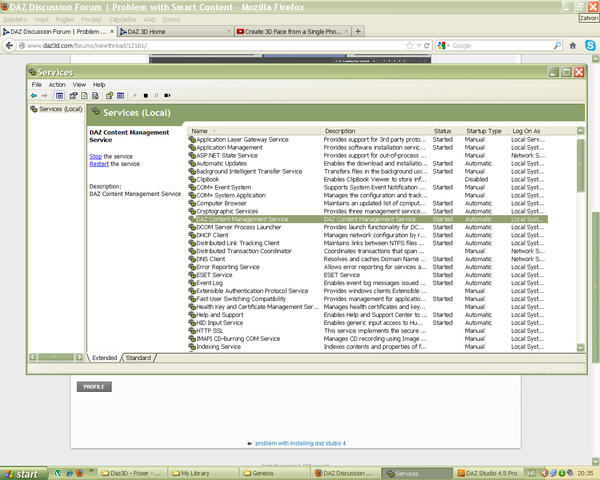600x480 pixels.
Task: Click the Stop the service link
Action: 96,157
